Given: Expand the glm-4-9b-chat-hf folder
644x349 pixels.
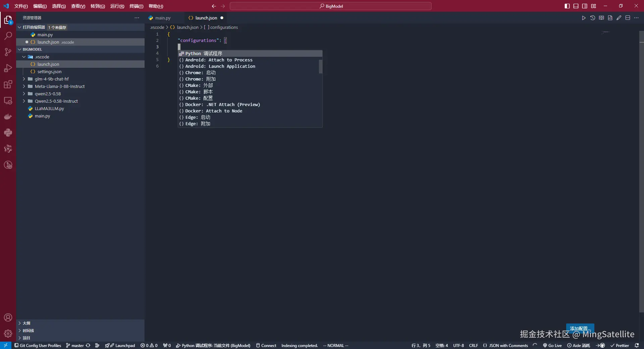Looking at the screenshot, I should tap(24, 79).
